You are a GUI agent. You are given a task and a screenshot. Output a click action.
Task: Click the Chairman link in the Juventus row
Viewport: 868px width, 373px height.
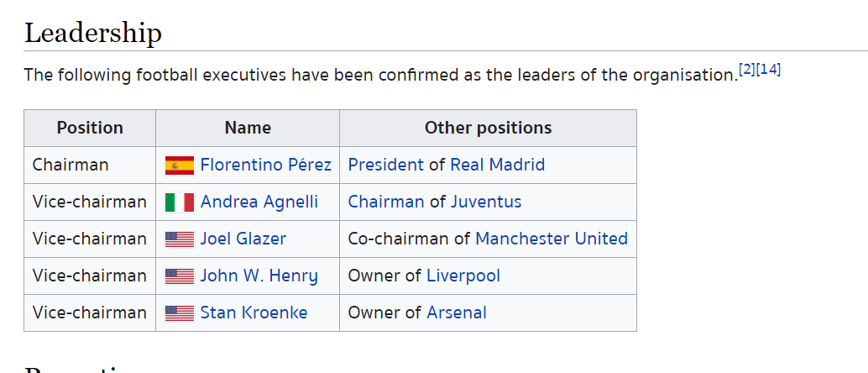[x=386, y=202]
